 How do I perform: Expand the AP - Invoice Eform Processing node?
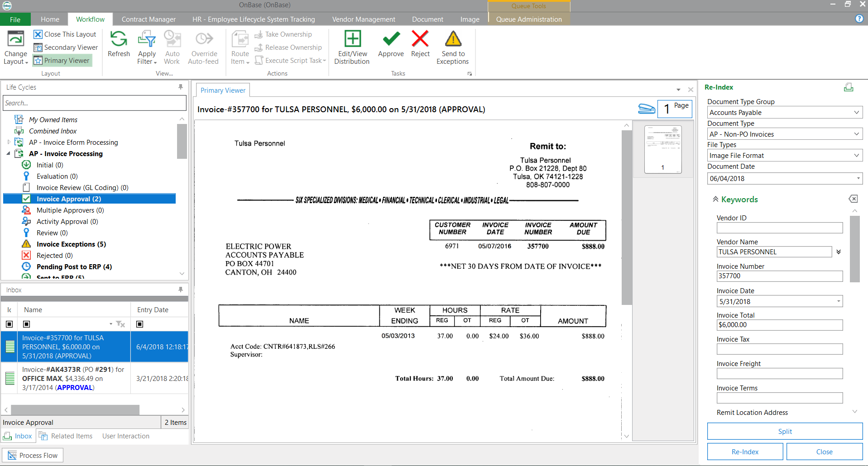[9, 142]
